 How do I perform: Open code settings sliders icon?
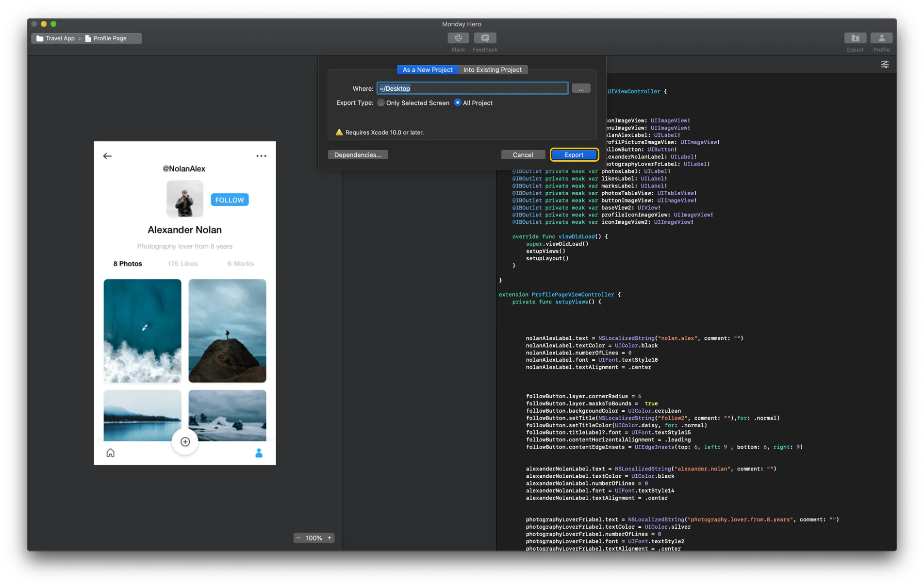(885, 65)
